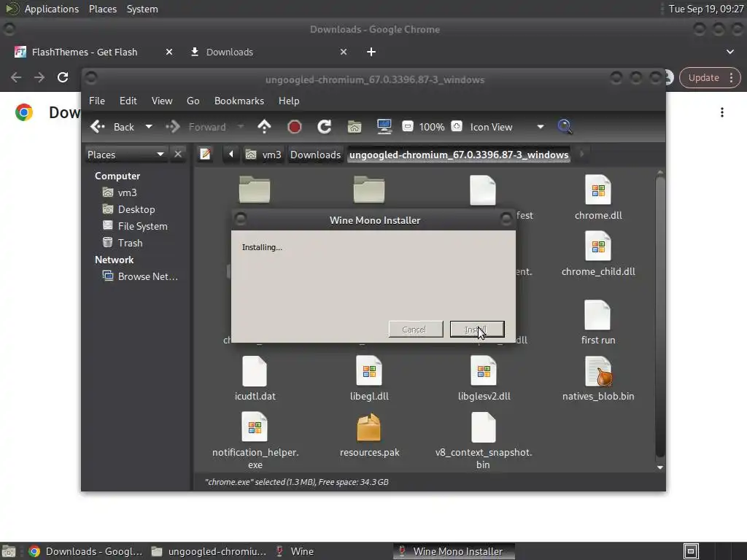Zoom out with the minus icon
Viewport: 747px width, 560px height.
[x=408, y=127]
